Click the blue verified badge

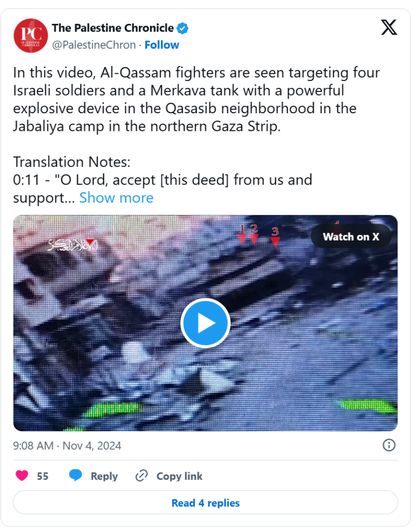point(182,29)
